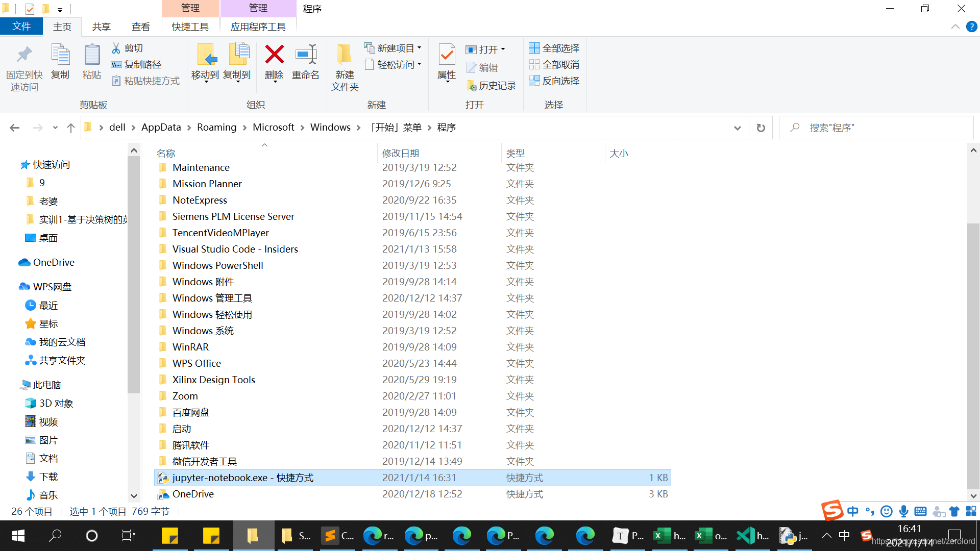Refresh the current folder view

[x=761, y=128]
